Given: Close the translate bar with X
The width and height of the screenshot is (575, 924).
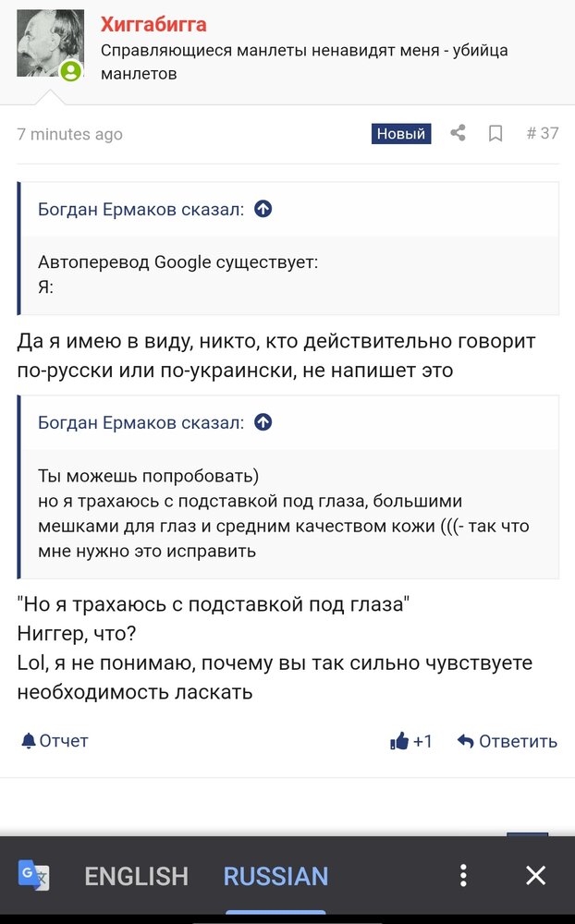Looking at the screenshot, I should tap(535, 876).
